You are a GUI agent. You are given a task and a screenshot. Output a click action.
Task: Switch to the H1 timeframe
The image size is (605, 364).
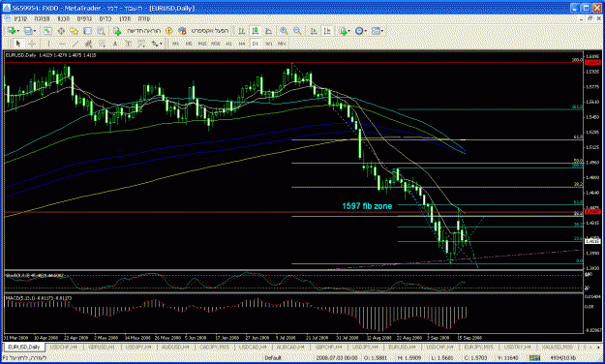(228, 44)
